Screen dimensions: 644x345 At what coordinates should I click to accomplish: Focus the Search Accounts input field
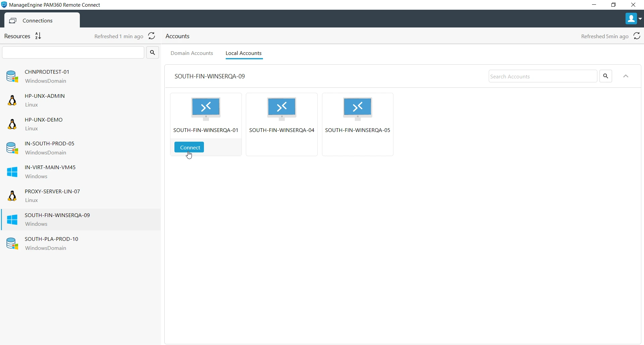(x=543, y=76)
